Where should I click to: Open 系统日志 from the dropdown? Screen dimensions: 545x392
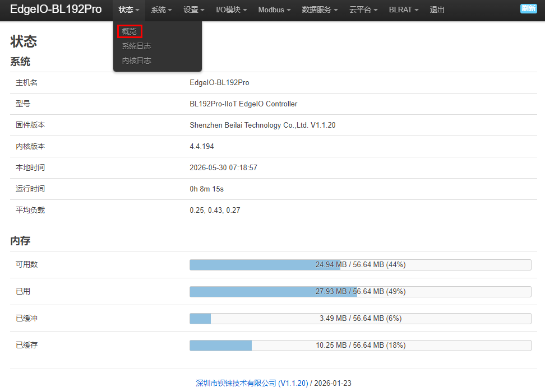click(136, 46)
